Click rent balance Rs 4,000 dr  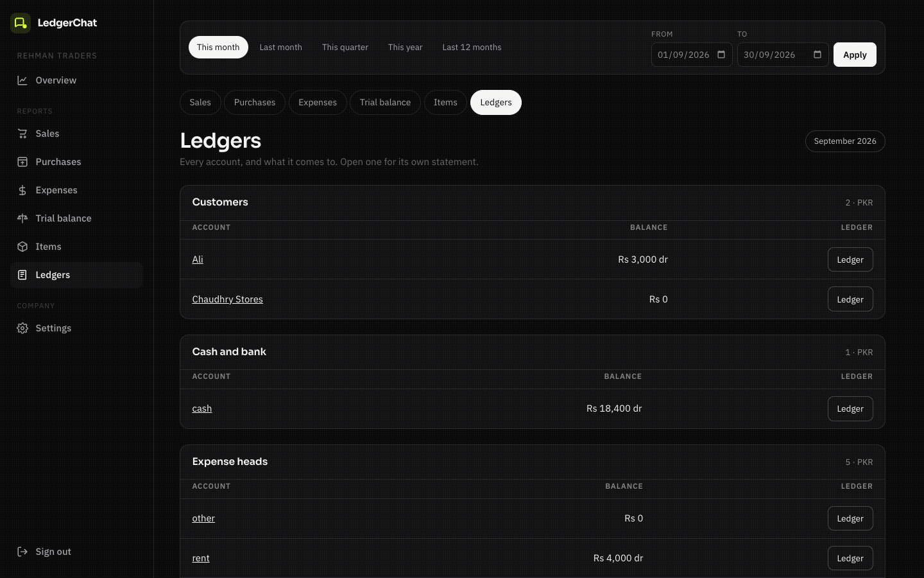618,558
